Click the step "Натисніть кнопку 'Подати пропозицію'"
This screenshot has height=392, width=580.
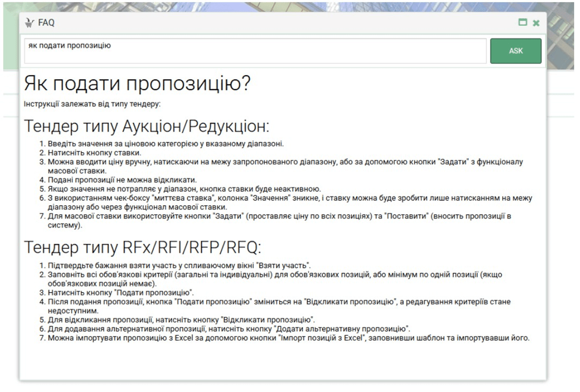tap(121, 293)
